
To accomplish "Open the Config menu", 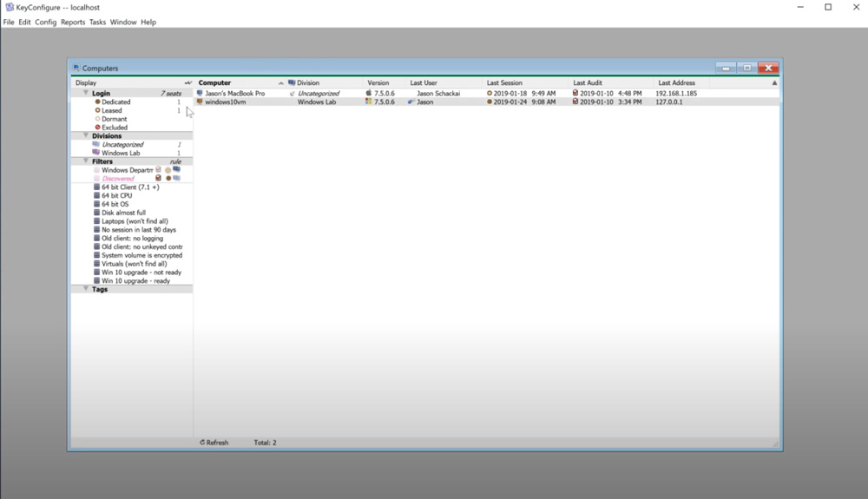I will click(x=45, y=22).
